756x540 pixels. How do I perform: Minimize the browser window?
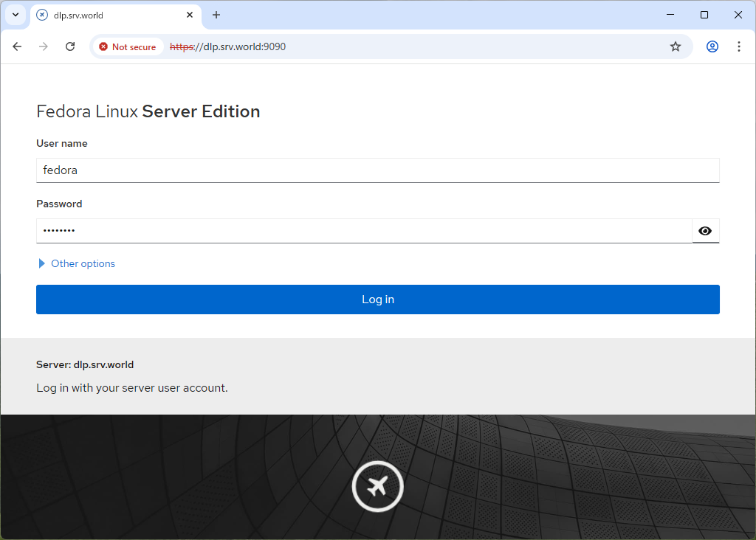[670, 15]
